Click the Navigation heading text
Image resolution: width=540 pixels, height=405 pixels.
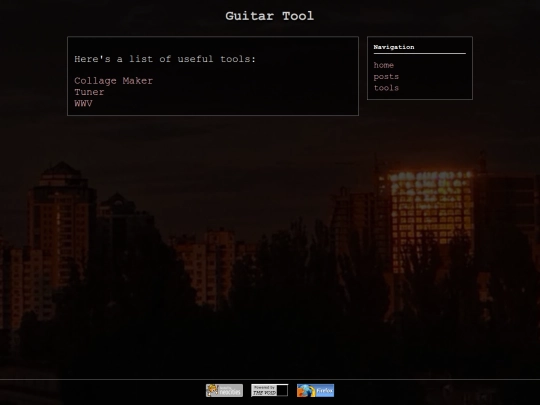(394, 47)
